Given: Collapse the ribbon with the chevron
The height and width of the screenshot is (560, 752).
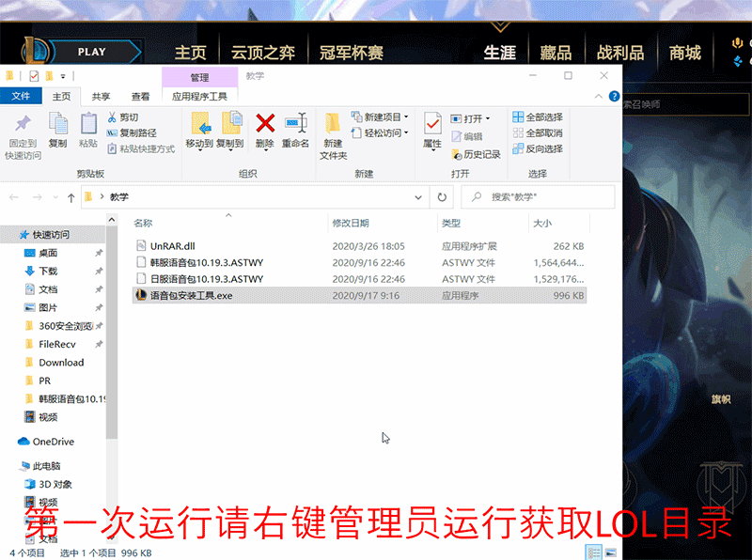Looking at the screenshot, I should click(x=599, y=97).
